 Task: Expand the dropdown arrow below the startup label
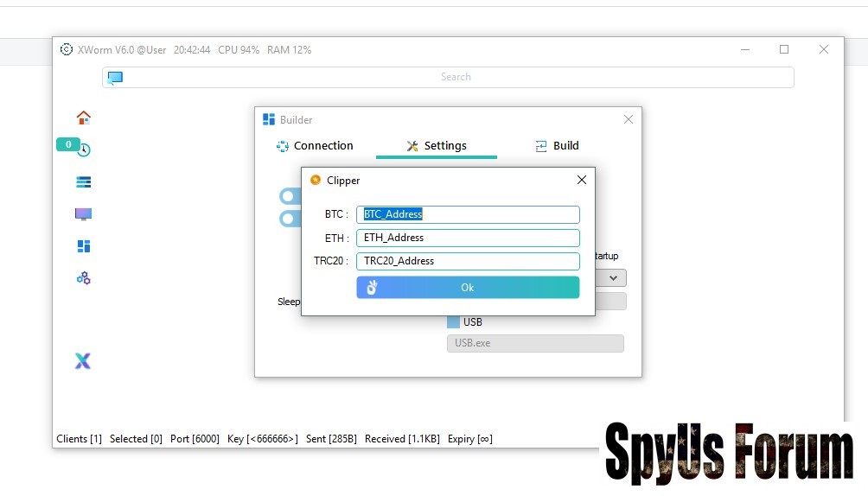[x=613, y=278]
